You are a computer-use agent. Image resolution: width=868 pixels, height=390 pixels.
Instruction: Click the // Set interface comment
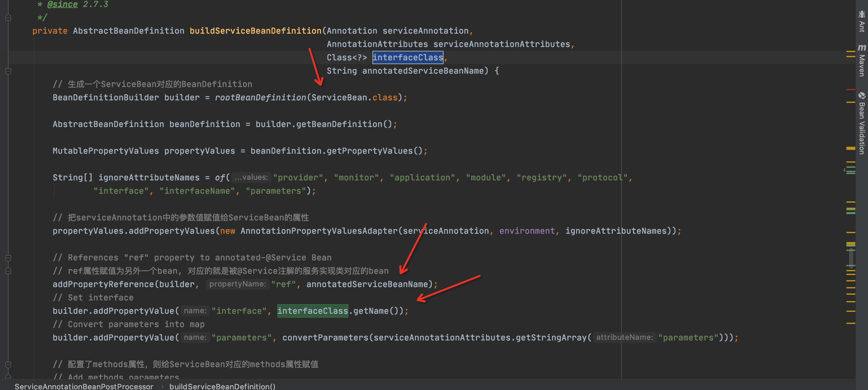coord(93,298)
